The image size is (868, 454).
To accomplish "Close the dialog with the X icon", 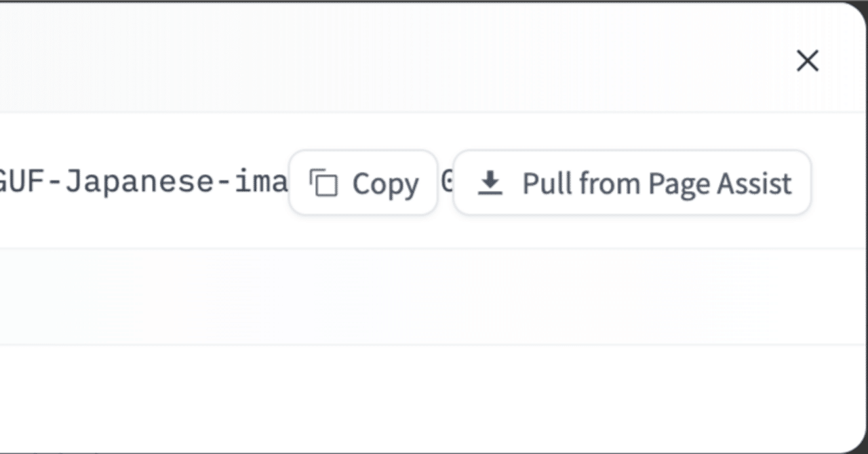I will (x=807, y=61).
